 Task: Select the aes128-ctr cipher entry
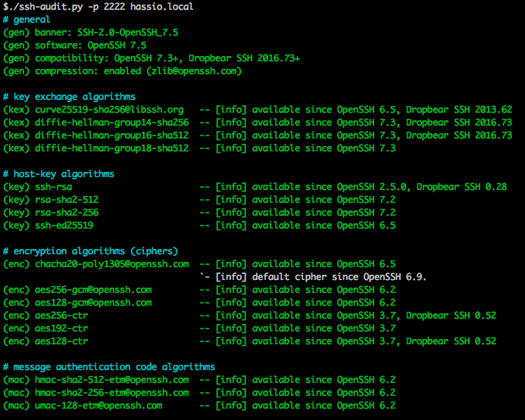[x=249, y=341]
